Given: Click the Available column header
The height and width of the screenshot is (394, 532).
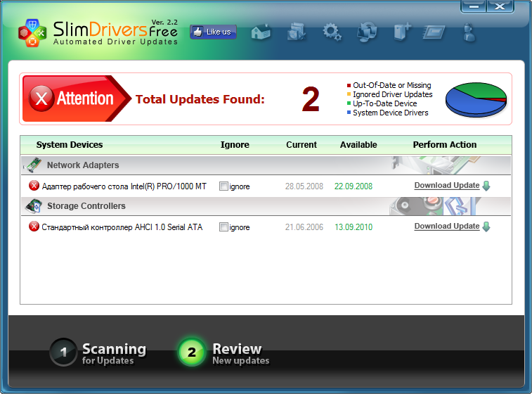Looking at the screenshot, I should click(x=358, y=145).
